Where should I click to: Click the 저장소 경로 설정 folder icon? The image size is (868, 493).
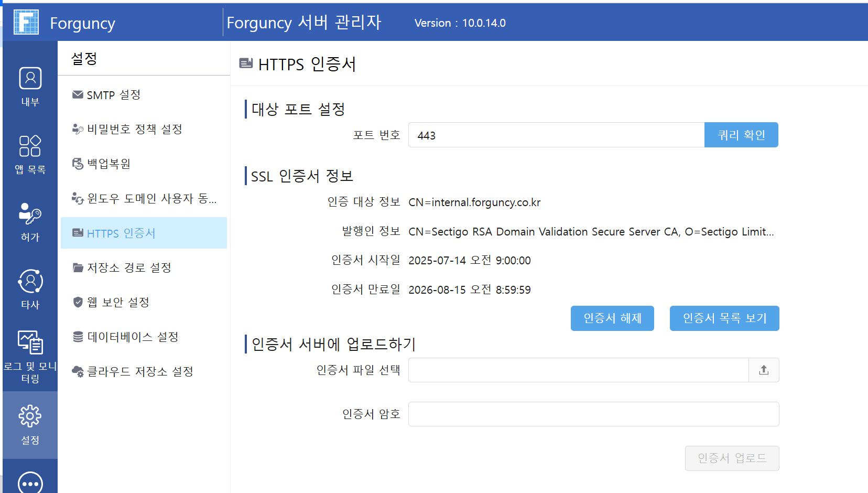78,267
